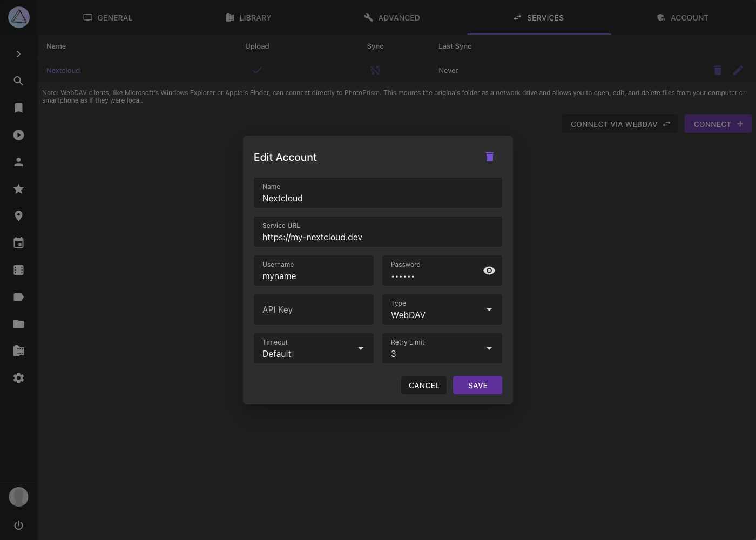Open the Type dropdown

coord(489,309)
